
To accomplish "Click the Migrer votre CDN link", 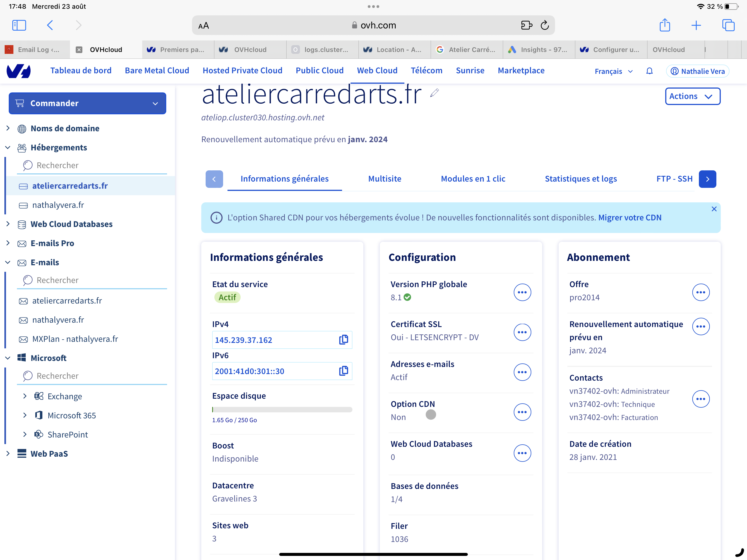I will click(x=629, y=217).
